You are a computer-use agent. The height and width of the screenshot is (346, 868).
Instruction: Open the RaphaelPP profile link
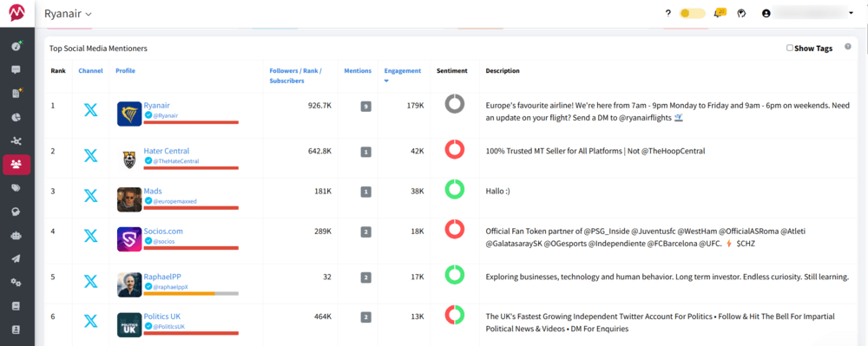161,277
